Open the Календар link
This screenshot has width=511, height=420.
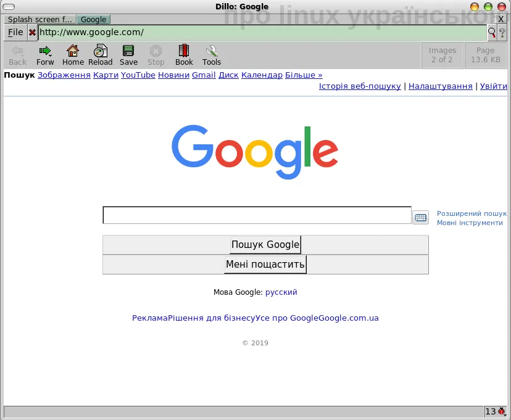click(262, 75)
